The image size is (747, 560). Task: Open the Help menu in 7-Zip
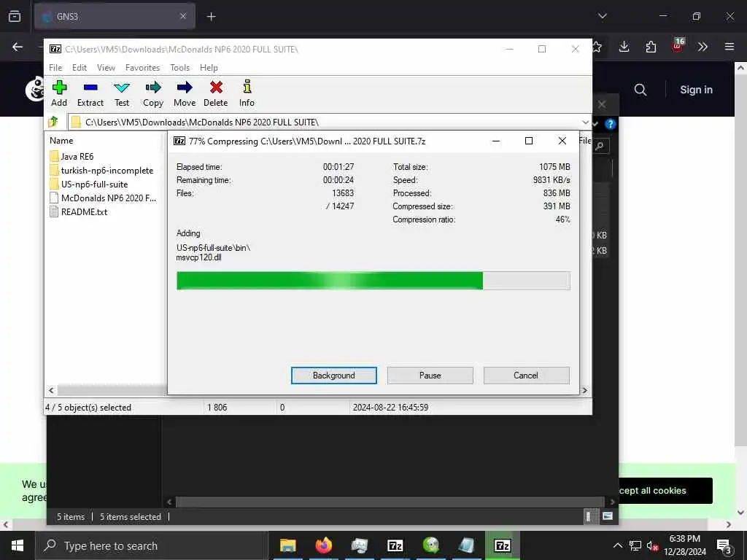(209, 68)
